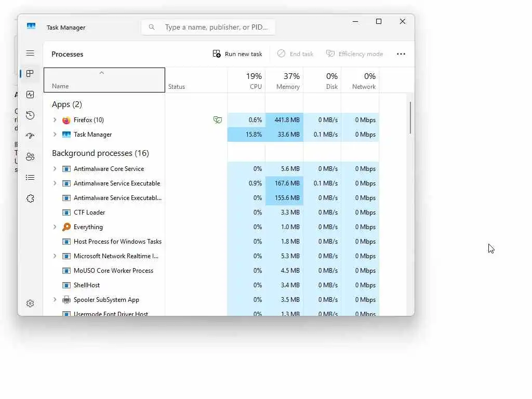The width and height of the screenshot is (532, 399).
Task: Click the CTF Loader process icon
Action: point(66,212)
